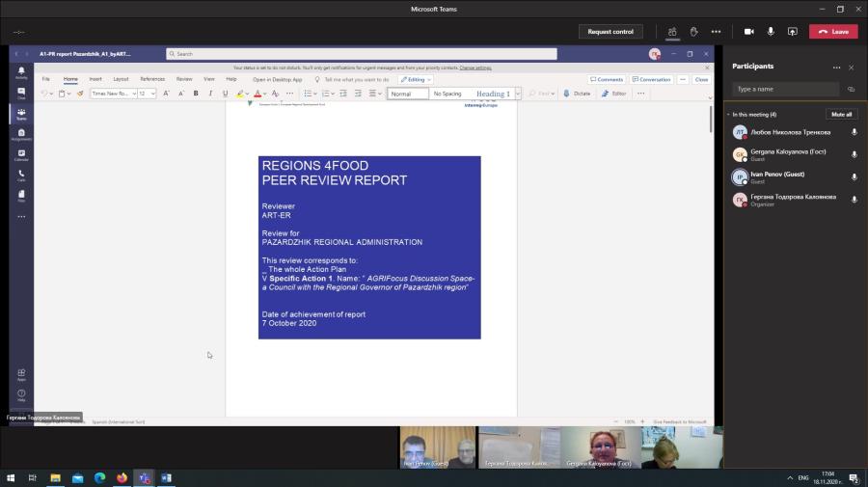
Task: Toggle the raise hand control
Action: click(x=693, y=32)
